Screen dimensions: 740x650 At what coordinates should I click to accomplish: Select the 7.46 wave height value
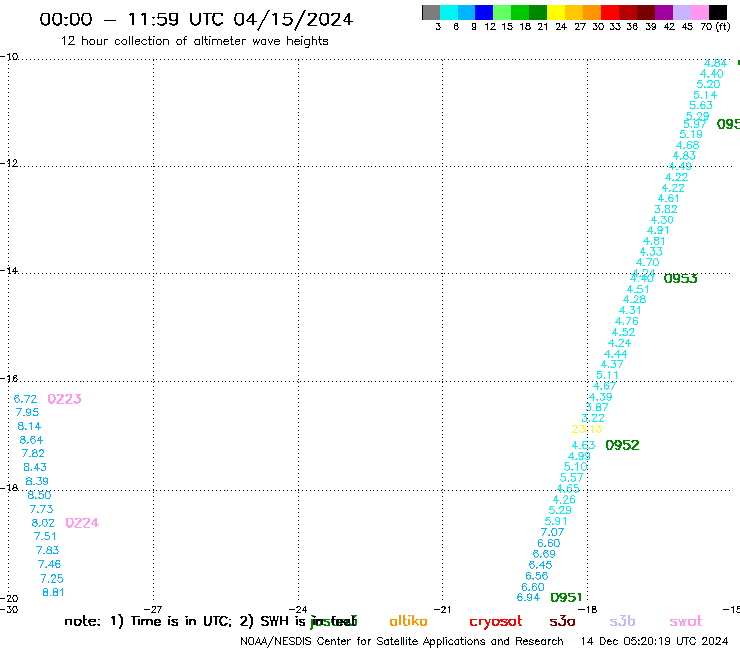click(50, 565)
